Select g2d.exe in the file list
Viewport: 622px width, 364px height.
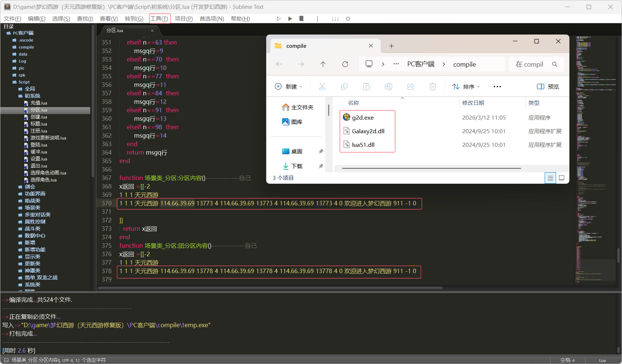click(x=363, y=118)
